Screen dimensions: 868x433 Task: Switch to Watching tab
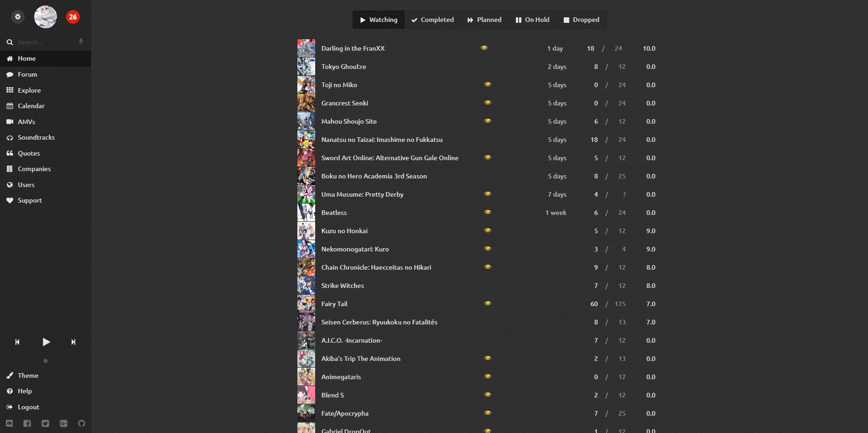click(379, 20)
